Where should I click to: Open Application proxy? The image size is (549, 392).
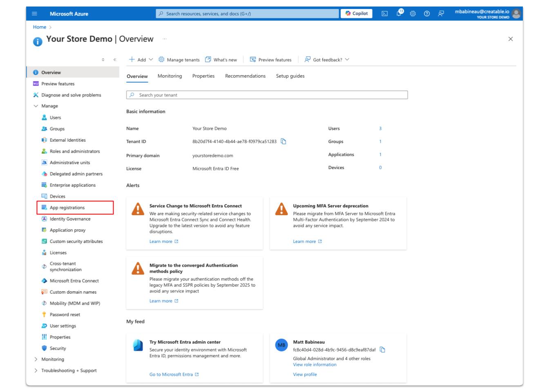point(67,230)
